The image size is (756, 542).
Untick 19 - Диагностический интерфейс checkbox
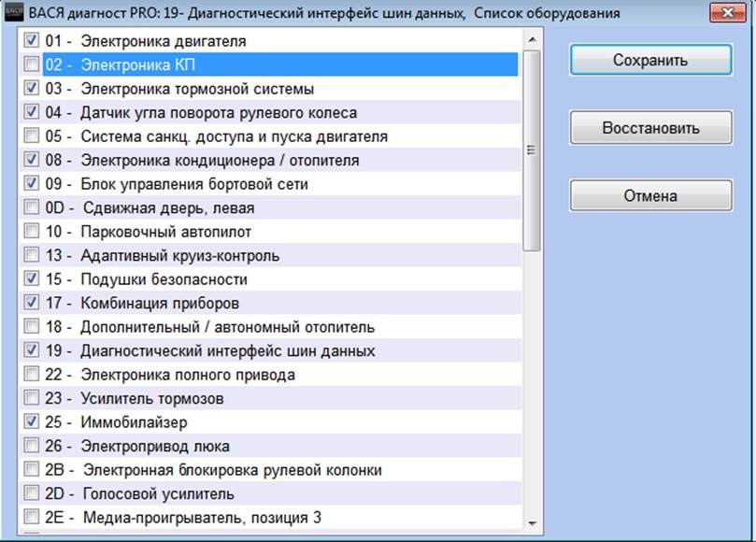(x=32, y=350)
